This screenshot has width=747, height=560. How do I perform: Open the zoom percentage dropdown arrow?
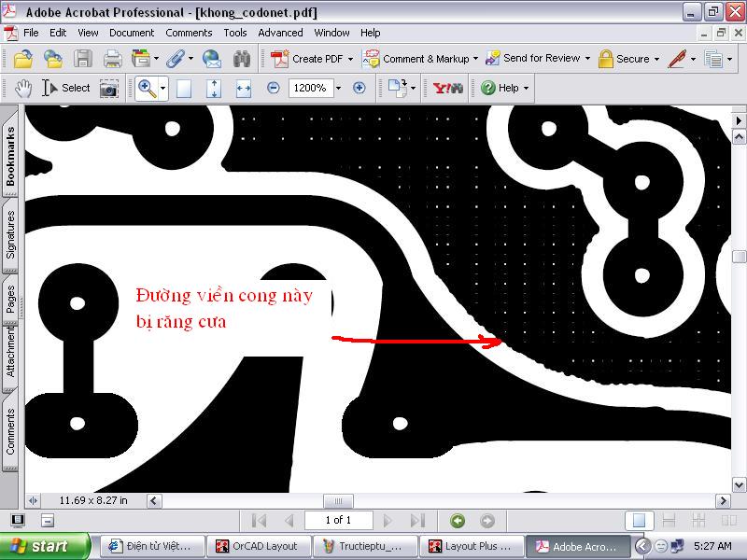(338, 88)
